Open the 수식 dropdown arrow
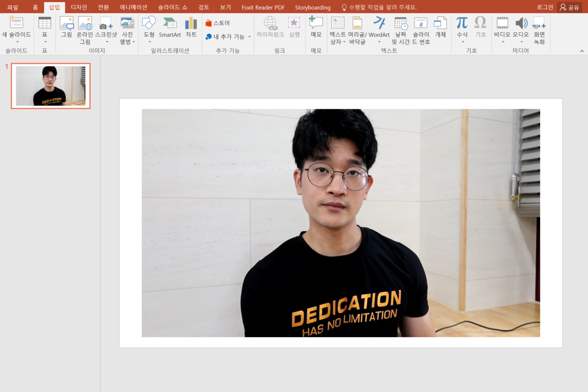 pos(462,42)
